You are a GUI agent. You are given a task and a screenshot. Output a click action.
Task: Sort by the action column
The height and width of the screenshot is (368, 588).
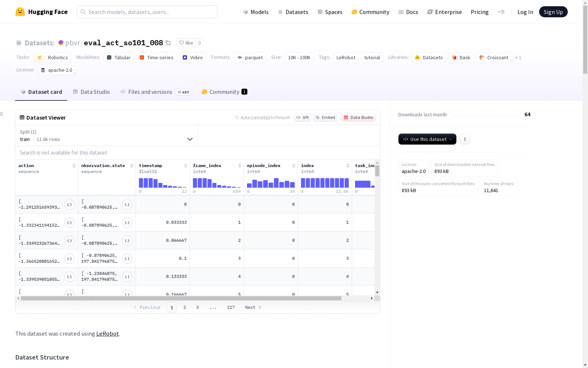pyautogui.click(x=74, y=166)
